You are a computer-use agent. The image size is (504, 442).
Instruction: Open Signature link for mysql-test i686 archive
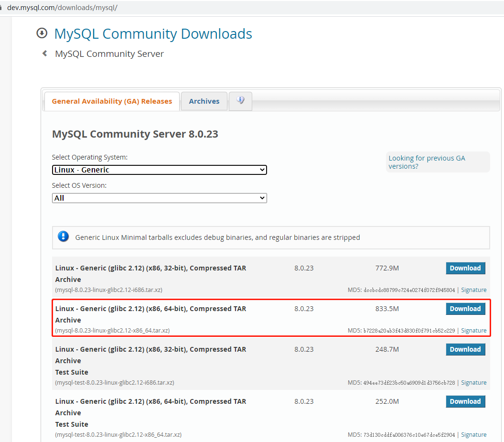[x=474, y=383]
